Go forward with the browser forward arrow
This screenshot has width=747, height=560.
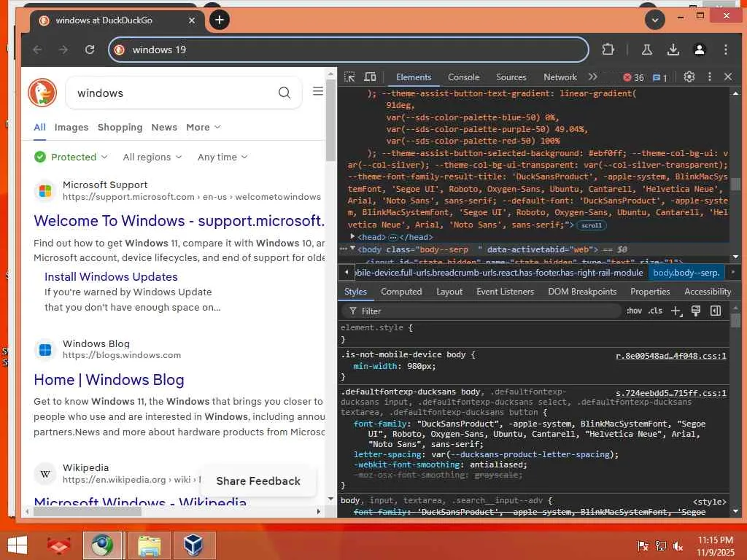[63, 50]
